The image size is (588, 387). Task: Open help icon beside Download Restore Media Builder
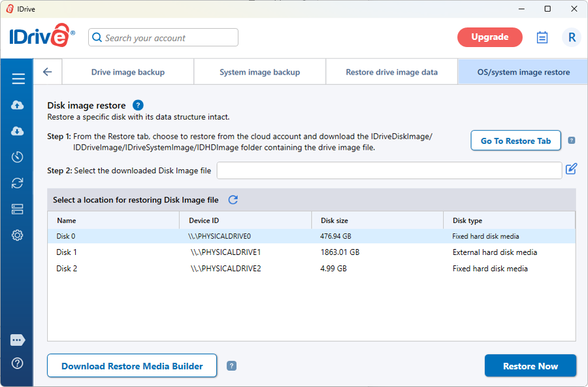tap(232, 365)
